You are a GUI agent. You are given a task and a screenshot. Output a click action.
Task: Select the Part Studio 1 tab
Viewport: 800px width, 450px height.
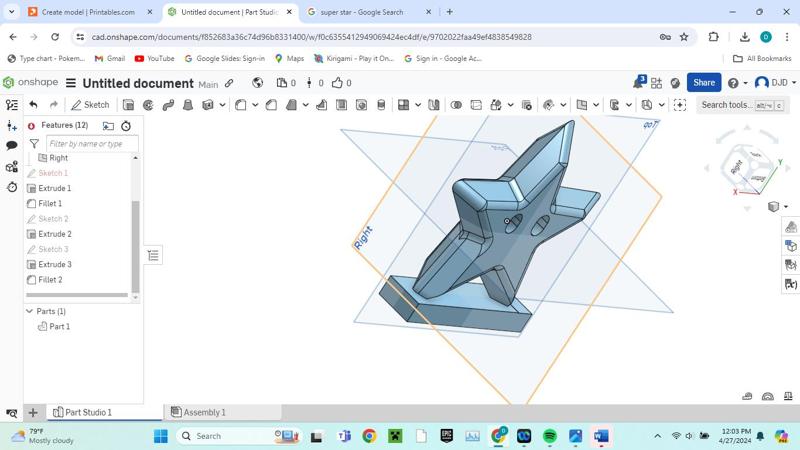coord(82,412)
